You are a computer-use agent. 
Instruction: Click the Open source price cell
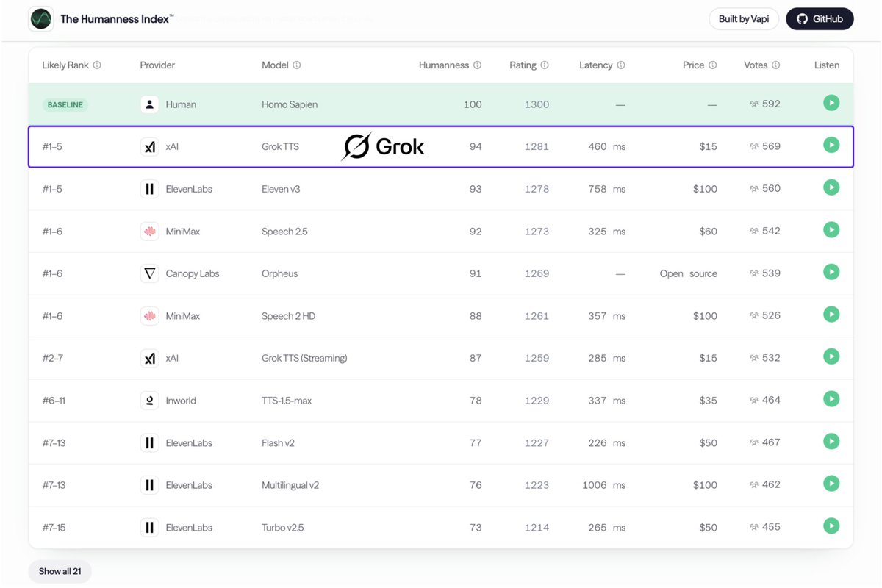689,273
